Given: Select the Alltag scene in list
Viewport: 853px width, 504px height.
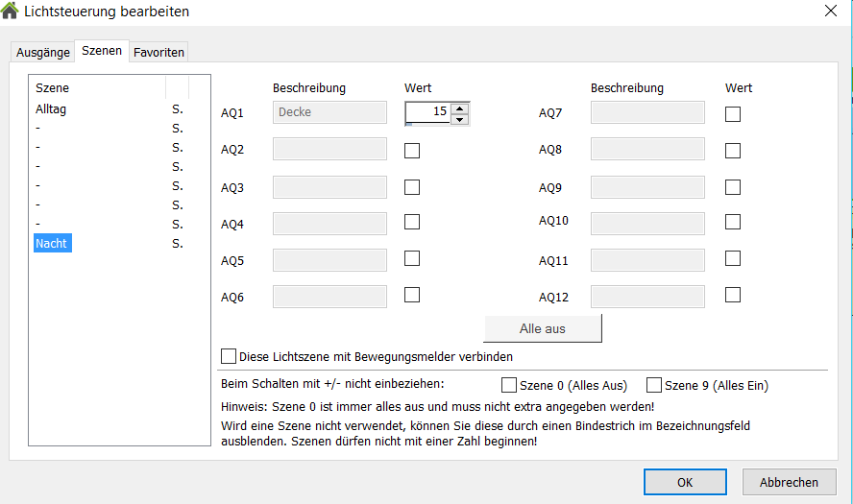Looking at the screenshot, I should (51, 109).
